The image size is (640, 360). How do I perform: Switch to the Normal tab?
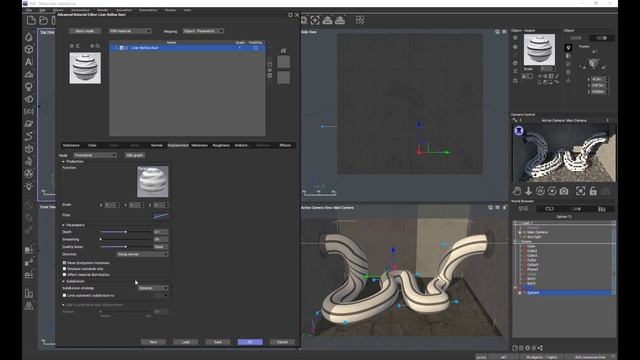[156, 145]
